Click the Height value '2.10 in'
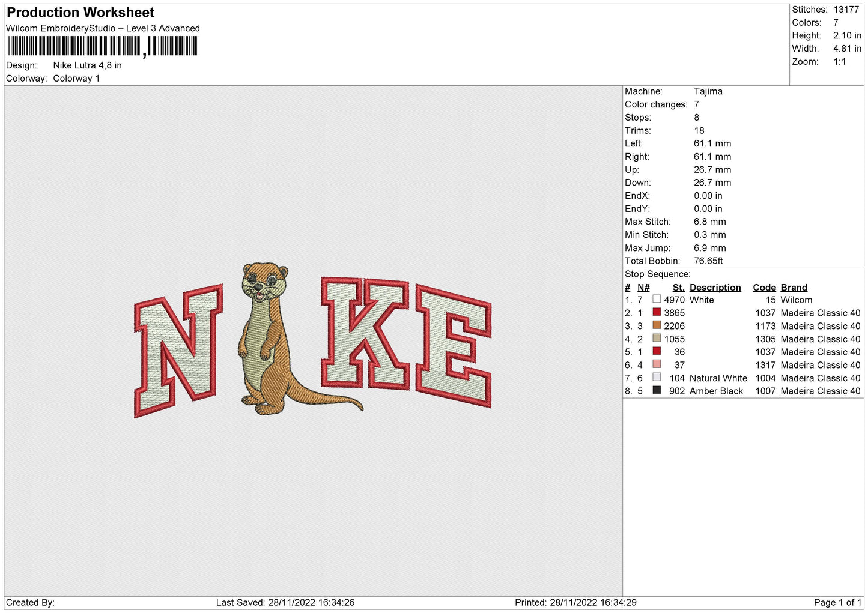Image resolution: width=868 pixels, height=613 pixels. click(x=847, y=35)
